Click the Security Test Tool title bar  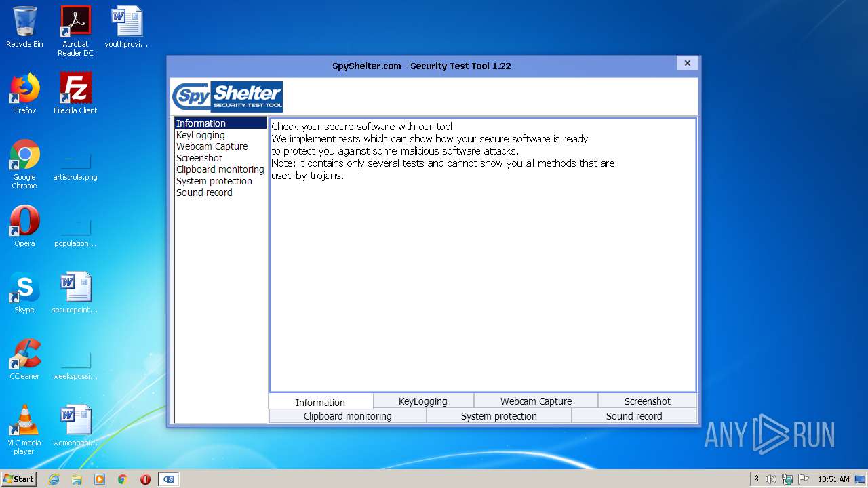pos(422,66)
